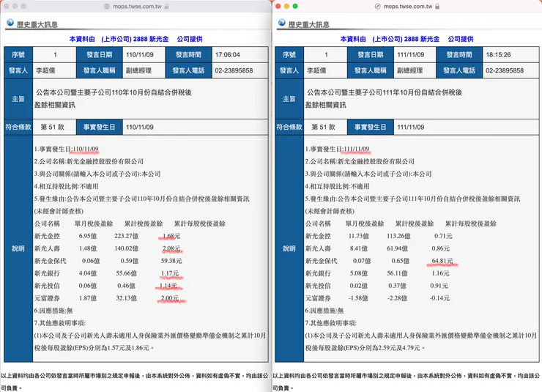Click the phone number 02-23895858 in left window

(x=234, y=70)
